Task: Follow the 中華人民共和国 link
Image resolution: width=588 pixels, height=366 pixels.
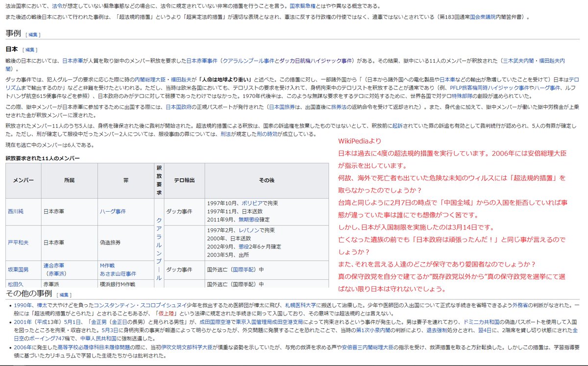Action: click(98, 339)
